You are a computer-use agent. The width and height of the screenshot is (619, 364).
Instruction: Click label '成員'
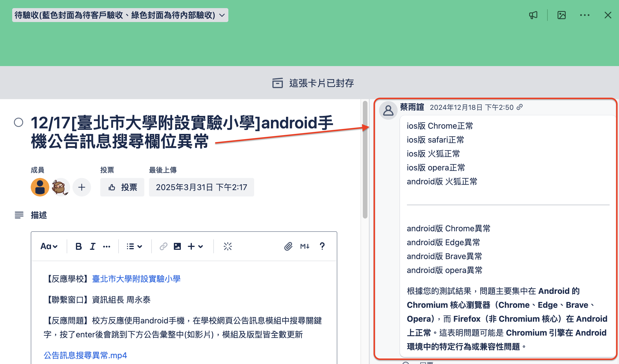(x=38, y=170)
